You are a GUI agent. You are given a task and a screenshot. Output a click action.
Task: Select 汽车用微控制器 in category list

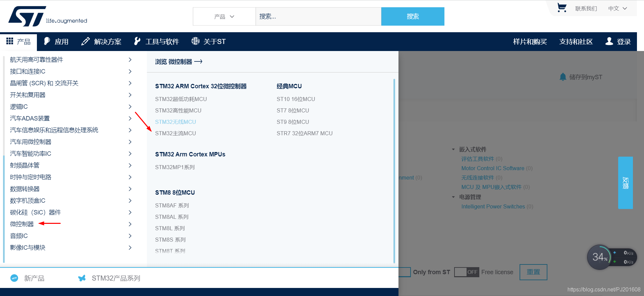pyautogui.click(x=31, y=142)
